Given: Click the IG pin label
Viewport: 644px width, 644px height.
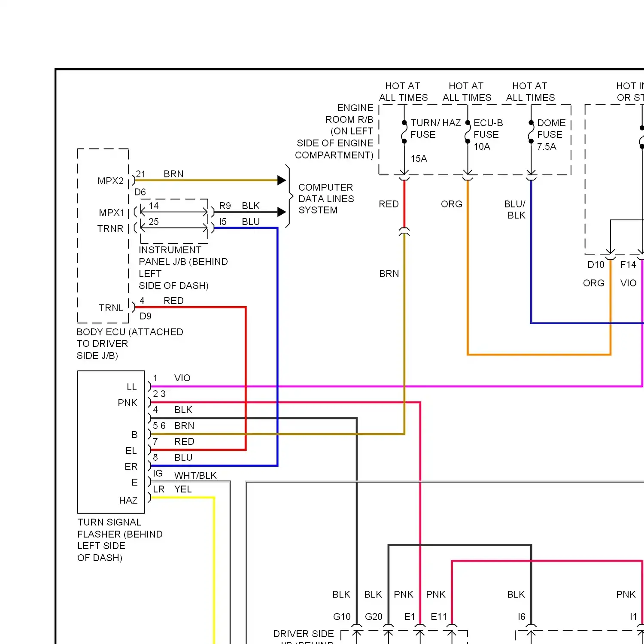Looking at the screenshot, I should tap(158, 473).
